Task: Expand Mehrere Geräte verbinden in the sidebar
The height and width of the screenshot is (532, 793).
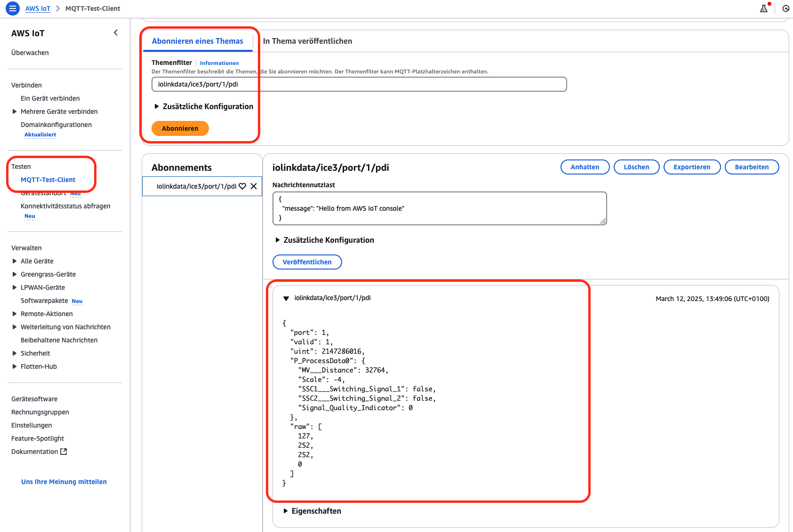Action: [x=15, y=111]
